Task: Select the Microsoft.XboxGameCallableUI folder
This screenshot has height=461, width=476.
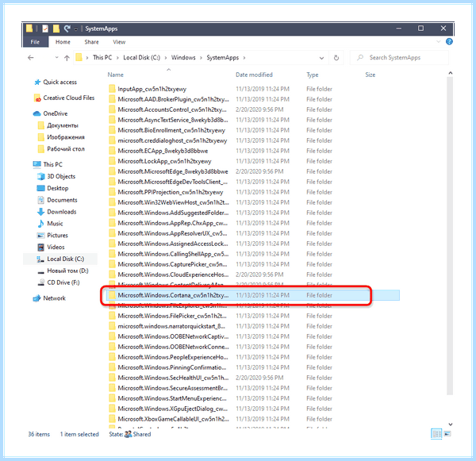Action: point(173,419)
